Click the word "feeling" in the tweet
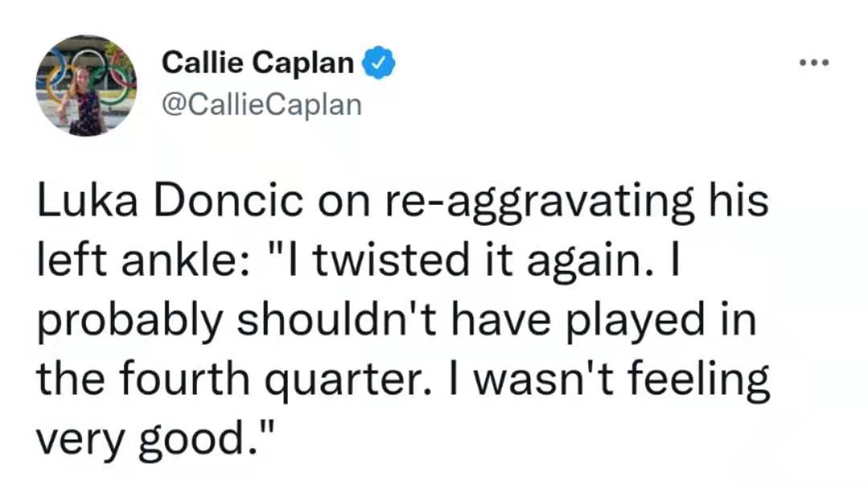This screenshot has width=868, height=491. click(x=698, y=382)
